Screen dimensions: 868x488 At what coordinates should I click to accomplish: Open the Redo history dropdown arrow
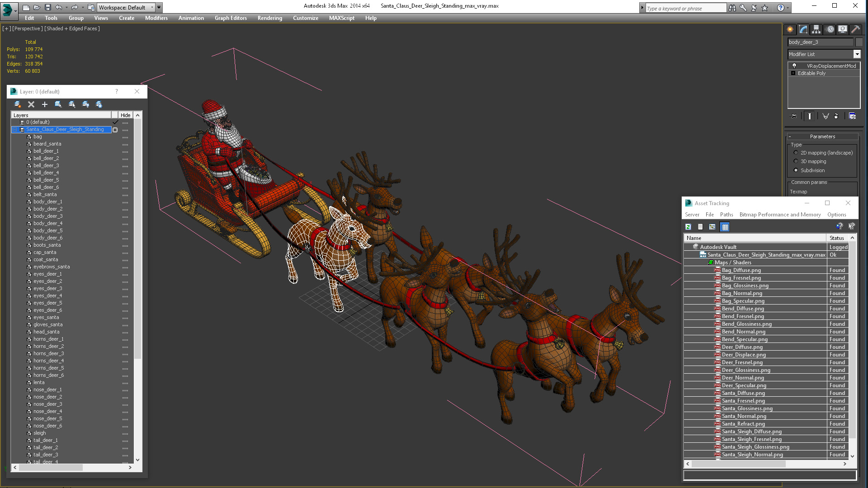[x=83, y=7]
